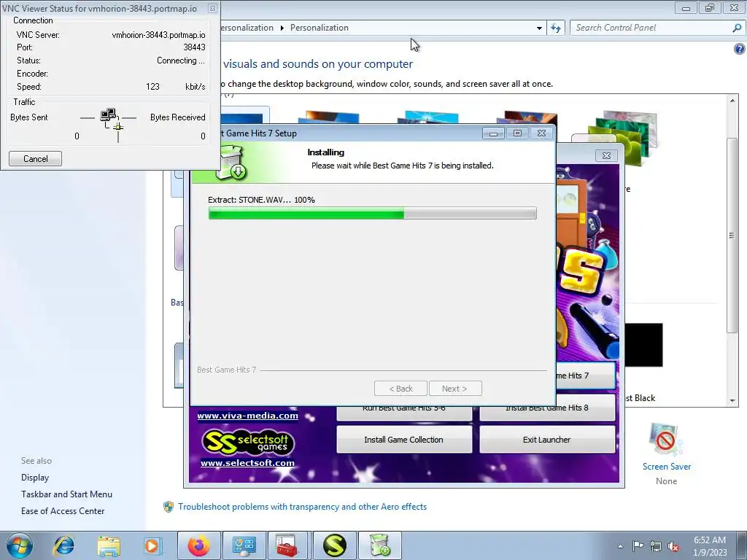The image size is (747, 560).
Task: Click the muted volume tray icon
Action: (x=673, y=546)
